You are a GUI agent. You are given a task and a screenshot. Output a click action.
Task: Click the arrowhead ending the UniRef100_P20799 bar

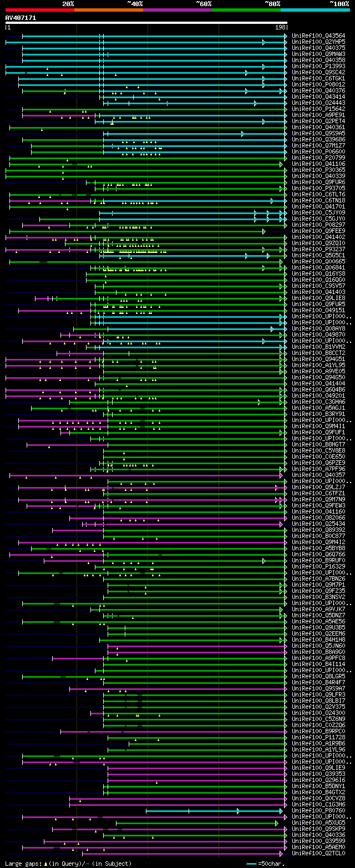click(x=286, y=158)
